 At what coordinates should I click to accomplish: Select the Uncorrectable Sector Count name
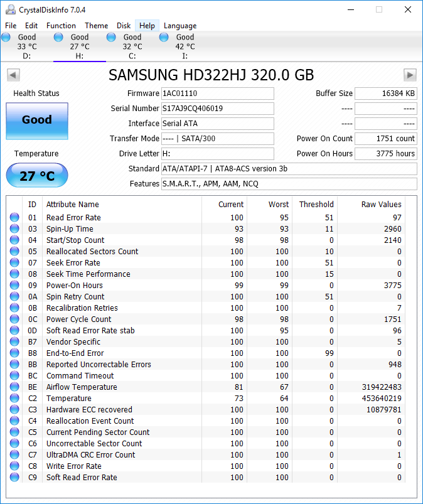tap(94, 443)
